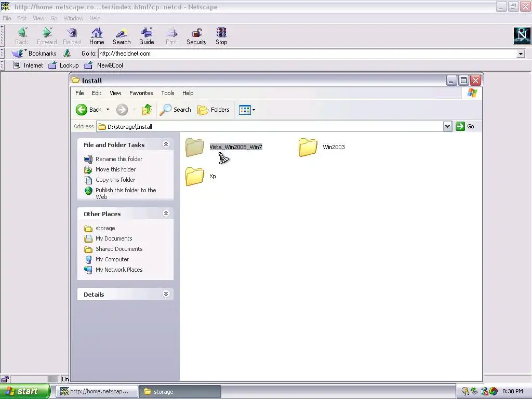Expand Details panel
The image size is (532, 399).
pos(166,294)
